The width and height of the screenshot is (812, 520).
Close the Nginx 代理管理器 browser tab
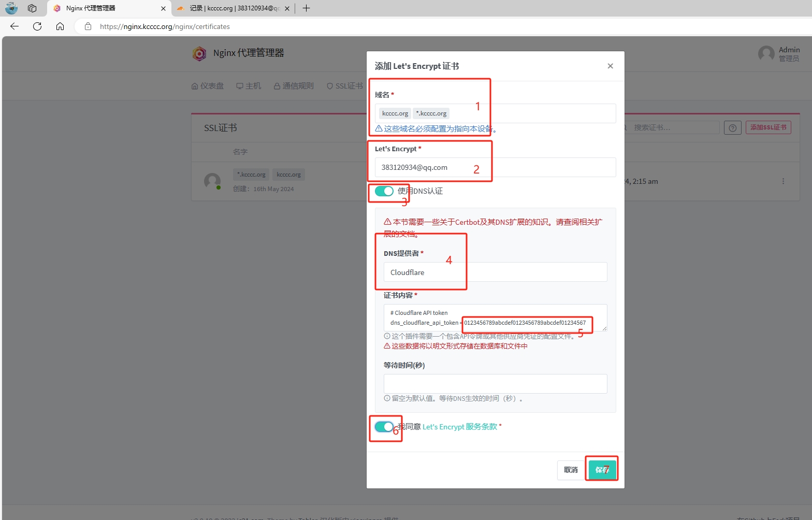(163, 8)
